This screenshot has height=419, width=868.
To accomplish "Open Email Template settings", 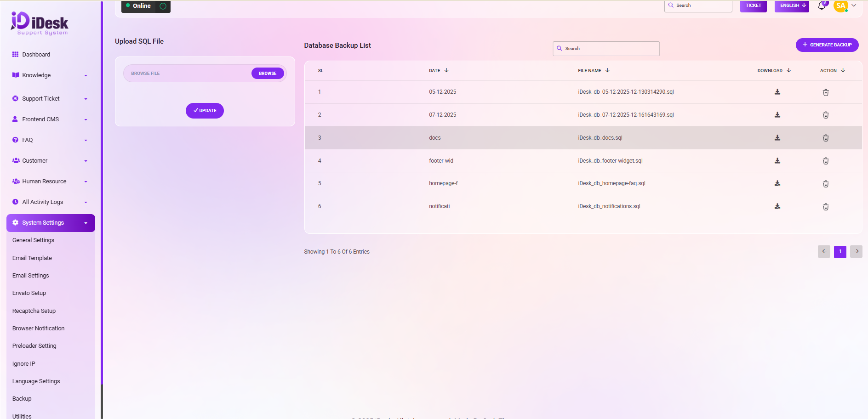I will click(x=32, y=258).
